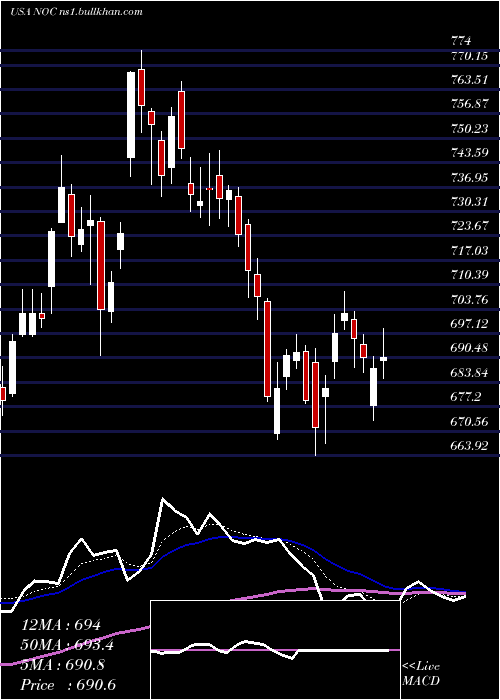This screenshot has height=700, width=500.
Task: Click the '<<Live MACD' label
Action: point(421,673)
